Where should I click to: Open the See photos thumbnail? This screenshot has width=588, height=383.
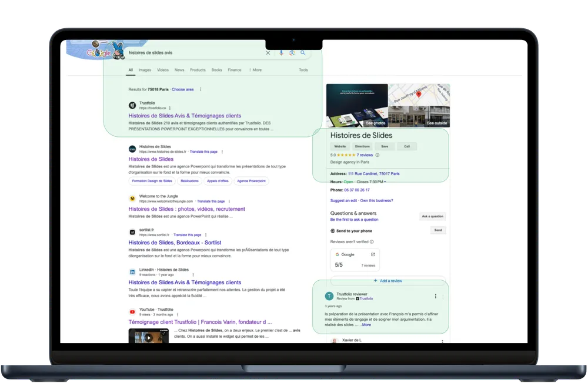click(x=357, y=106)
